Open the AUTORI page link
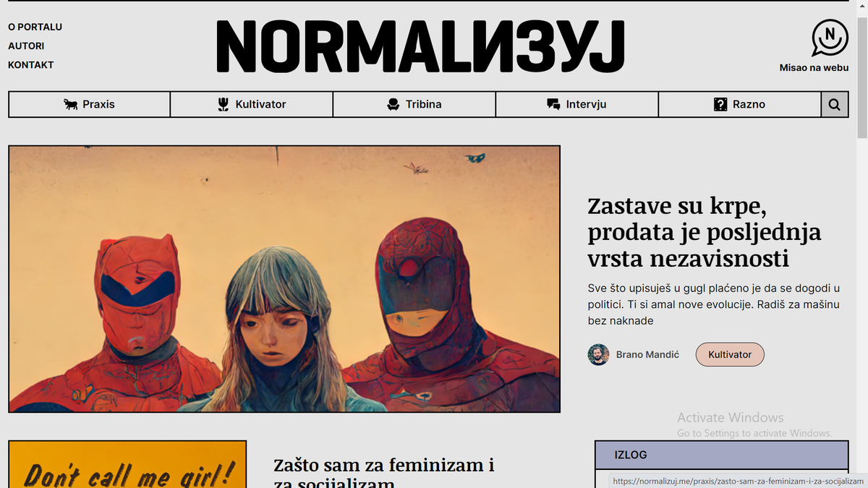The image size is (868, 488). click(26, 46)
